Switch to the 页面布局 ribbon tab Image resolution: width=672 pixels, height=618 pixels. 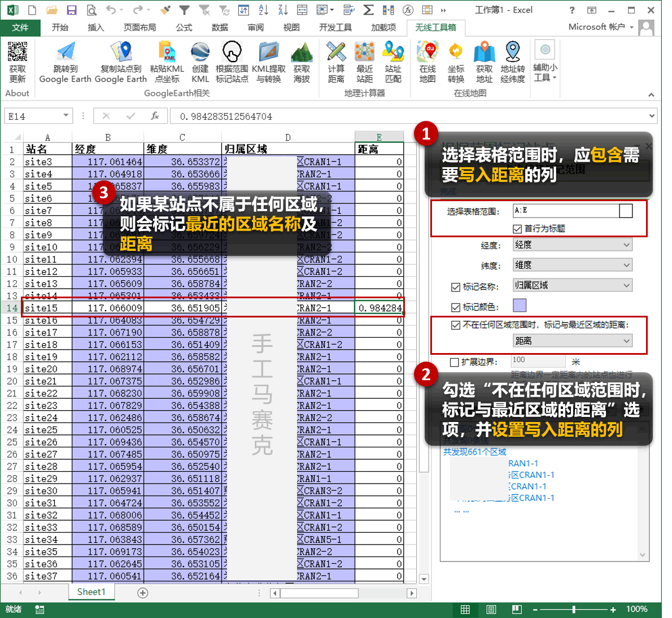click(x=139, y=28)
